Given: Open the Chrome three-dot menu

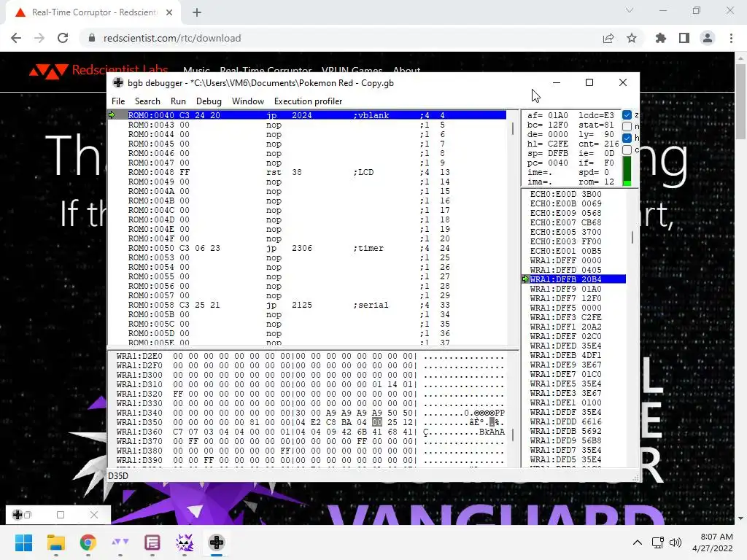Looking at the screenshot, I should [x=731, y=38].
